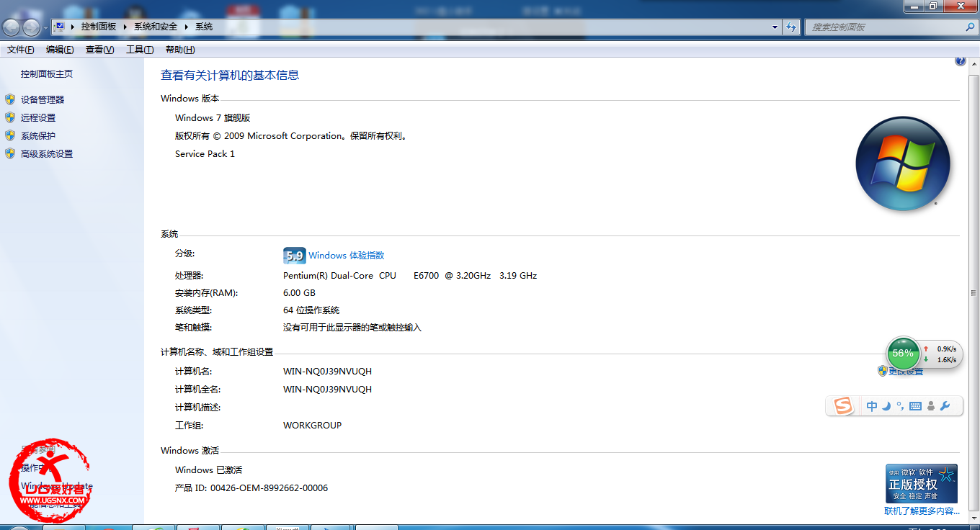Click the 56% green memory ball
Image resolution: width=980 pixels, height=530 pixels.
(x=903, y=353)
